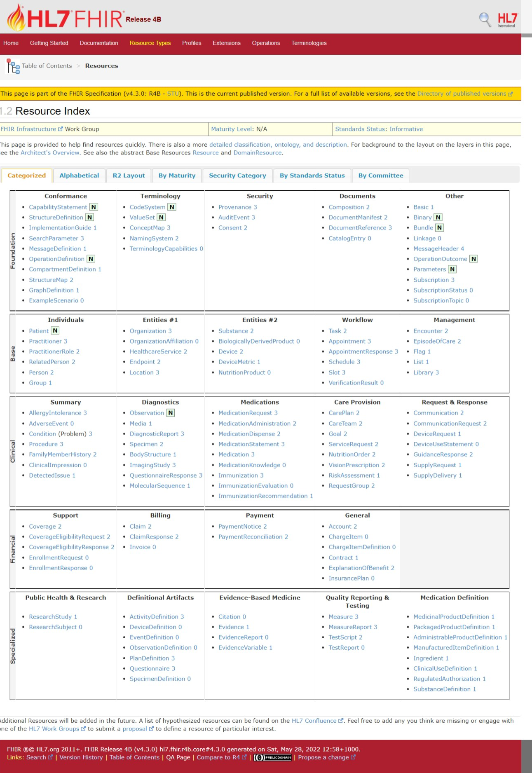Open the GuidanceResponse resource link

coord(440,454)
